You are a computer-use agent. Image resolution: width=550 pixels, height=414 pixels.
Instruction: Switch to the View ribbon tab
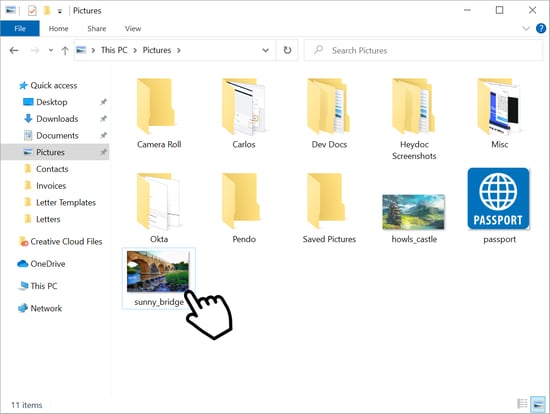(x=133, y=28)
